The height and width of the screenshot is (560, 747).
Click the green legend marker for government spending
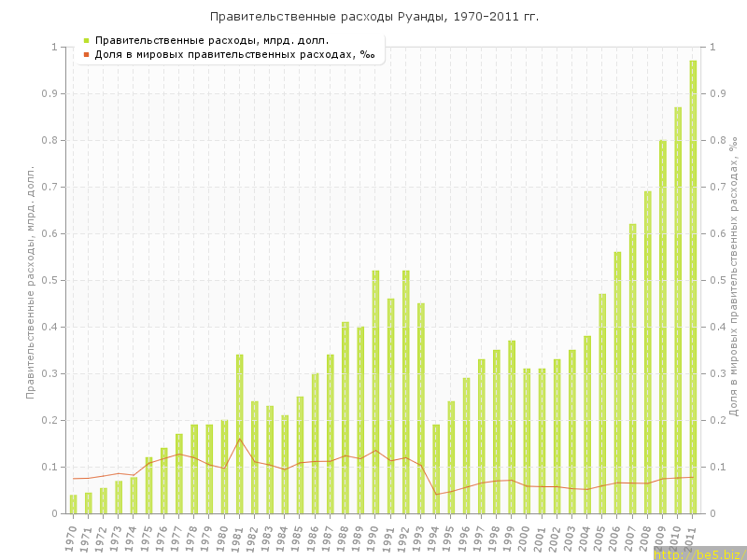click(86, 40)
